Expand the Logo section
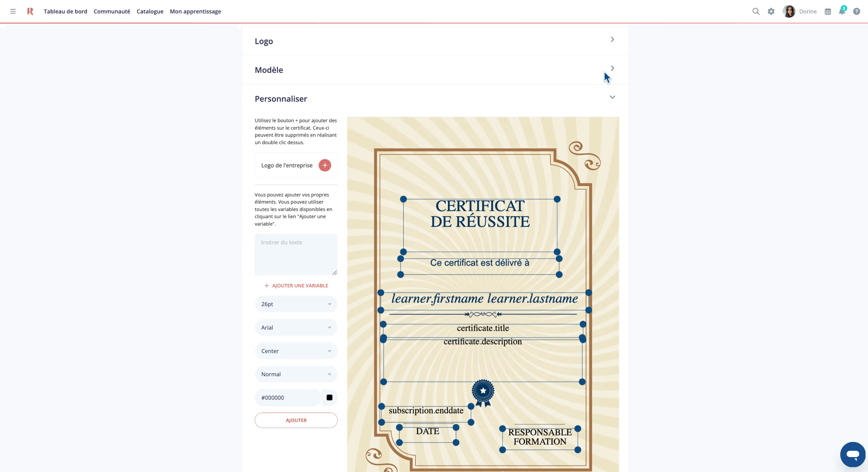 [x=612, y=39]
